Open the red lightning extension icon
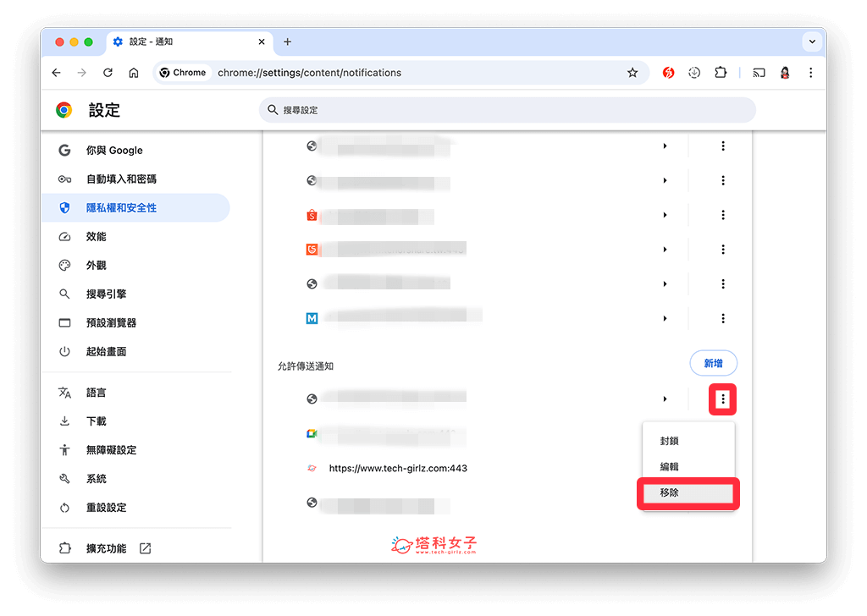This screenshot has width=867, height=616. (x=669, y=73)
